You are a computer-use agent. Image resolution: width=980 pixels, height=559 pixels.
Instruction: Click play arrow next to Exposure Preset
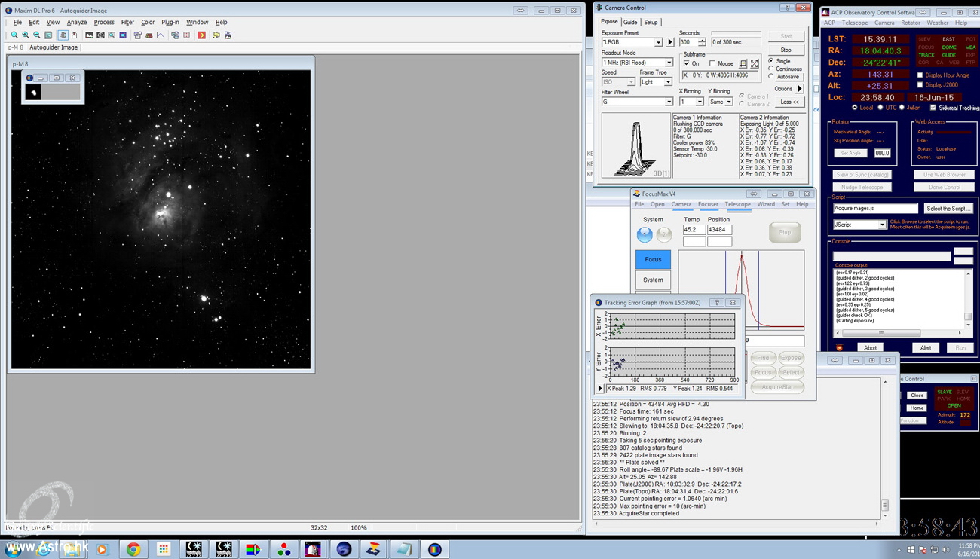pyautogui.click(x=670, y=43)
